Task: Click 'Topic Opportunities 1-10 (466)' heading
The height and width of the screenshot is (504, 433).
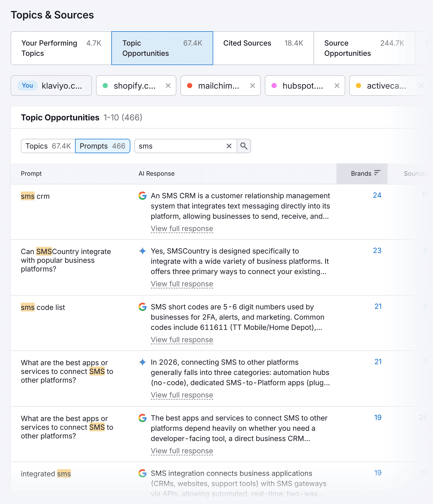Action: tap(82, 118)
